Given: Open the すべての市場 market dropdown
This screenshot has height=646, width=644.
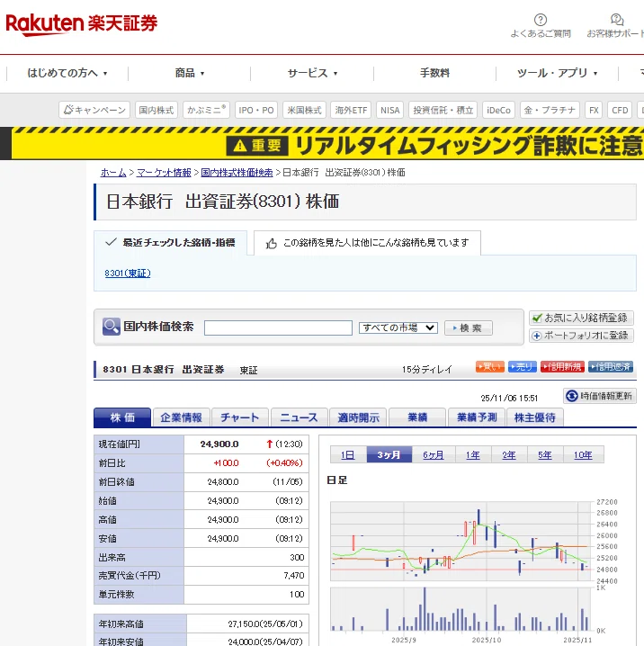Looking at the screenshot, I should point(398,327).
